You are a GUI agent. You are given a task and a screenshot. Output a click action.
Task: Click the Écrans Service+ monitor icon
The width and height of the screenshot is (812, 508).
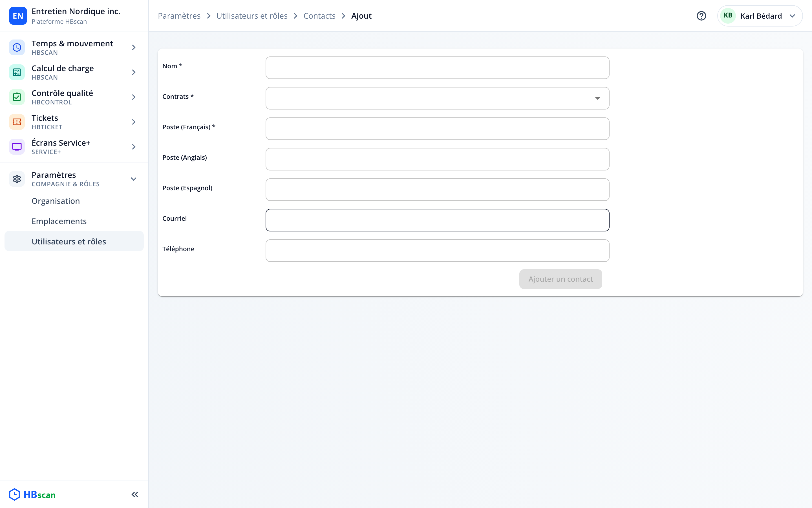[17, 147]
